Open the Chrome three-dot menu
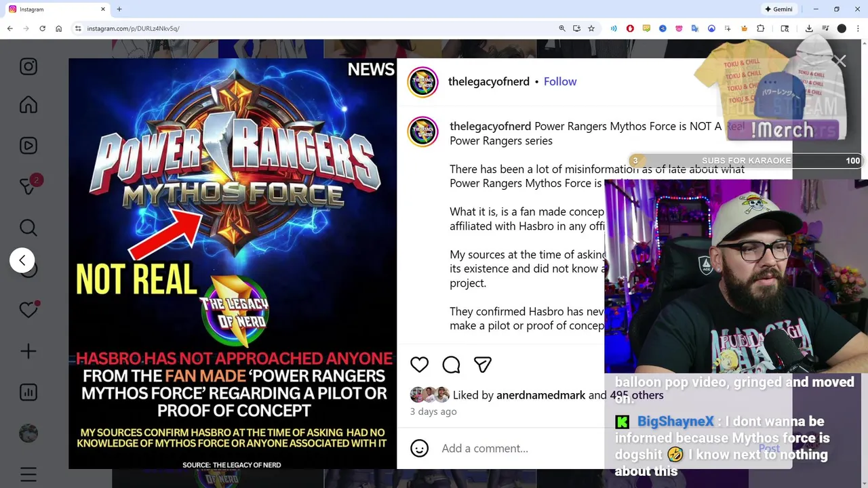The width and height of the screenshot is (868, 488). 858,28
